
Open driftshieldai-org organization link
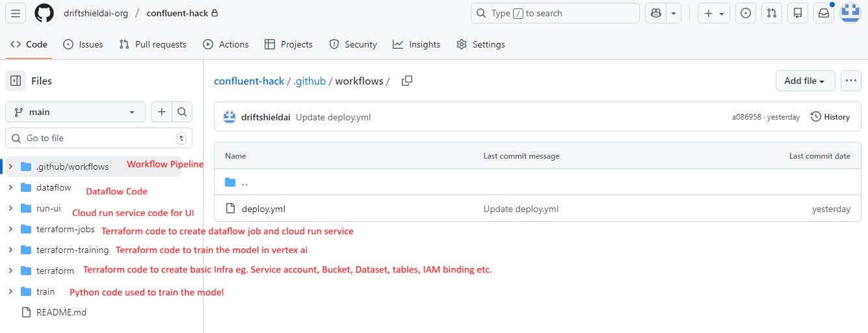96,13
